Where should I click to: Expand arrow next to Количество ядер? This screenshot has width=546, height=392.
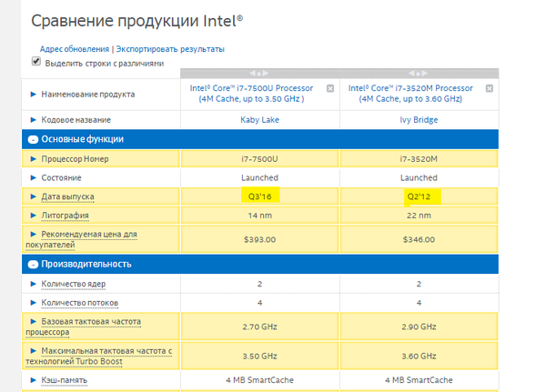click(34, 283)
